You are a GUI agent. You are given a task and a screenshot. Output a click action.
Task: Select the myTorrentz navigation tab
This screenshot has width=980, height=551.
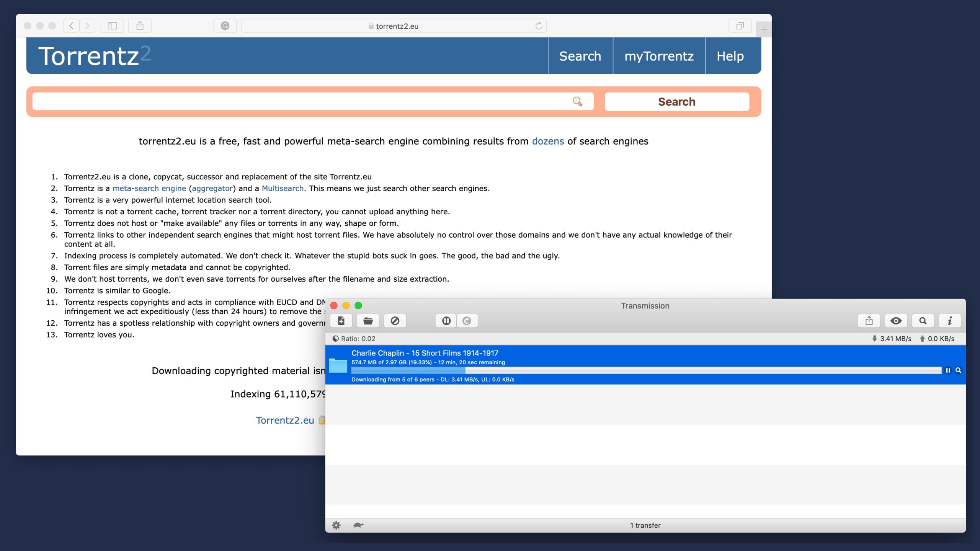(x=659, y=56)
